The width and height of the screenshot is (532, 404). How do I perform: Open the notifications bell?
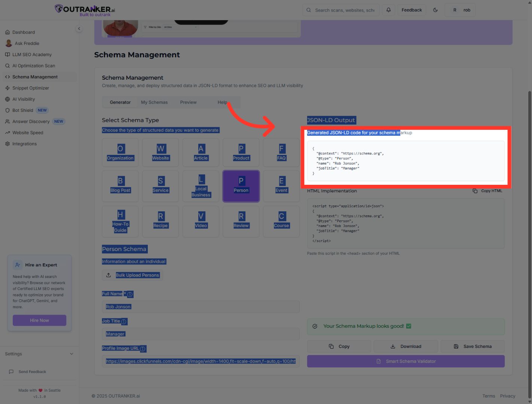388,10
